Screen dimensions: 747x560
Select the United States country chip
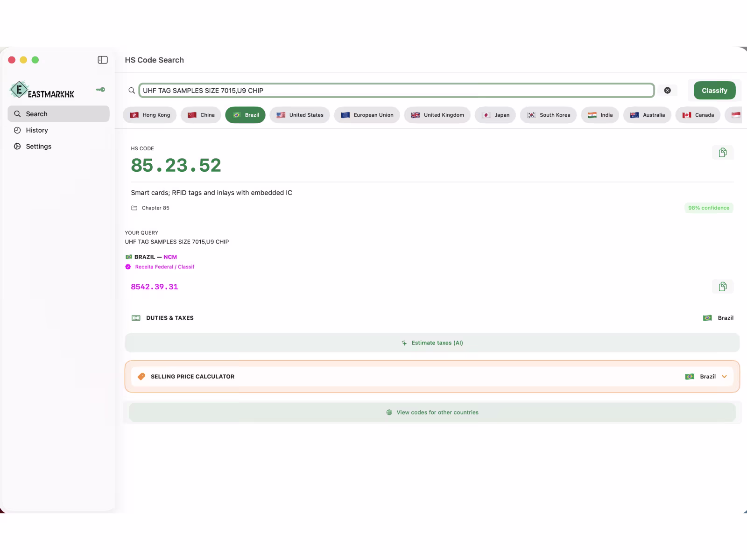coord(300,115)
